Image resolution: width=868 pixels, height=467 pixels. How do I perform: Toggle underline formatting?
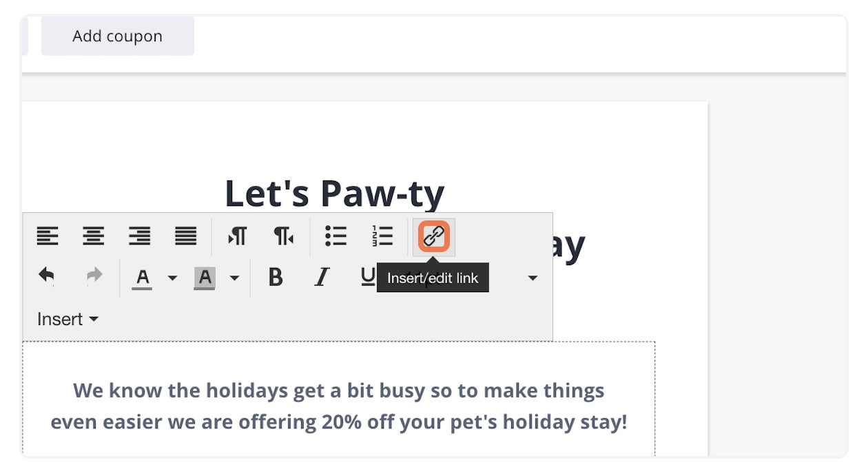tap(368, 276)
